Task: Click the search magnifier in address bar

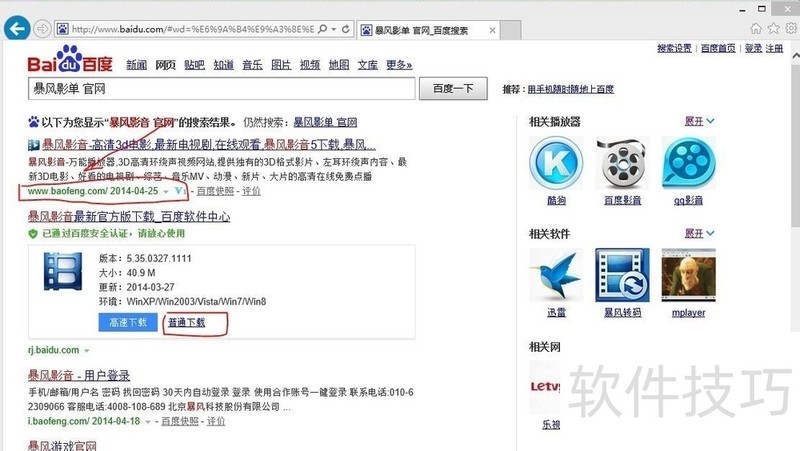Action: (x=322, y=29)
